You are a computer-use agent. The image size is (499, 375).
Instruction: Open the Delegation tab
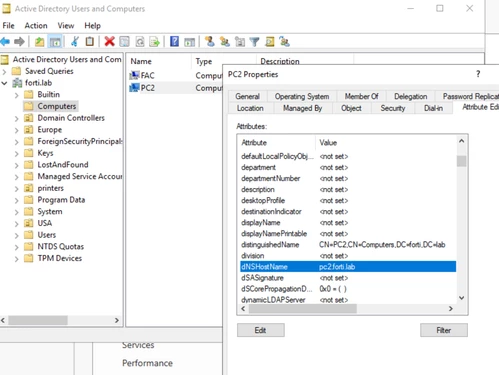pyautogui.click(x=410, y=96)
